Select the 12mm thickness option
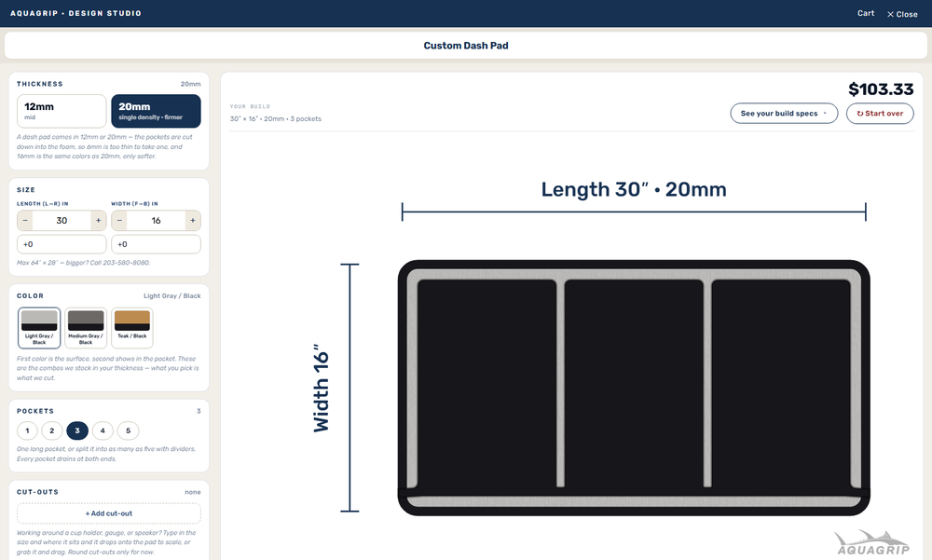This screenshot has width=932, height=560. (62, 111)
